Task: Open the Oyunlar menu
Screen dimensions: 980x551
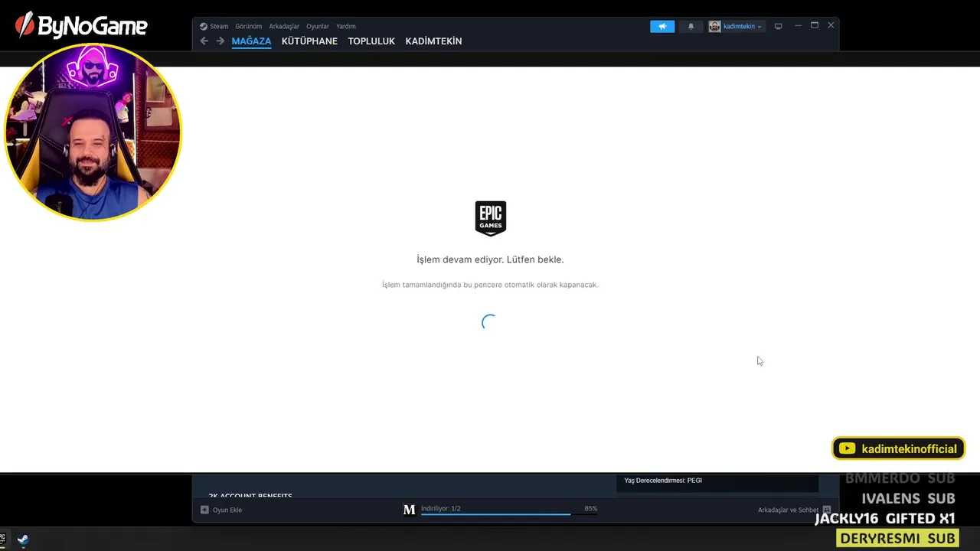Action: coord(318,26)
